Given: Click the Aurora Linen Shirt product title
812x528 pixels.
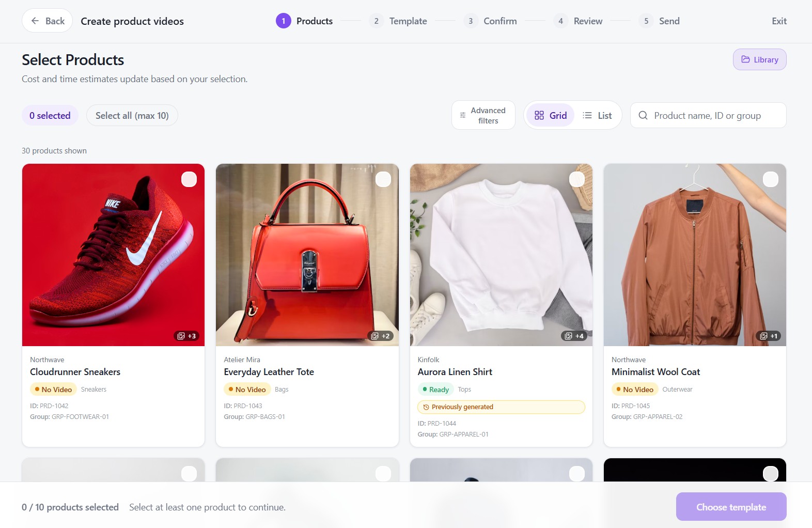Looking at the screenshot, I should tap(455, 372).
